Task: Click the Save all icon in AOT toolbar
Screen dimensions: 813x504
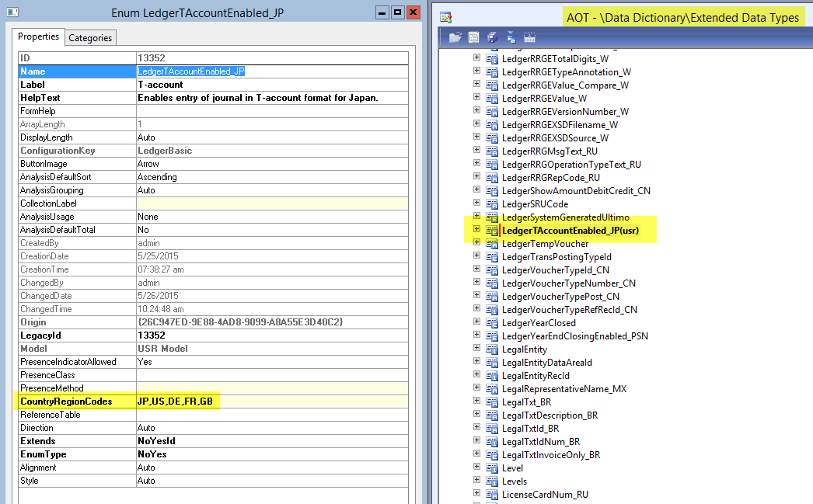Action: point(492,36)
